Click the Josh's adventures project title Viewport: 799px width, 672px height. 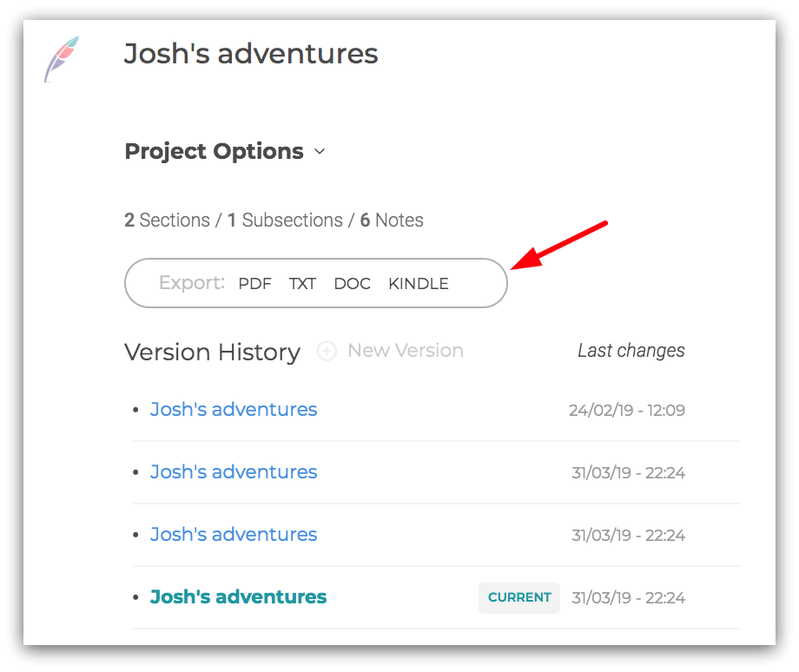[x=251, y=54]
